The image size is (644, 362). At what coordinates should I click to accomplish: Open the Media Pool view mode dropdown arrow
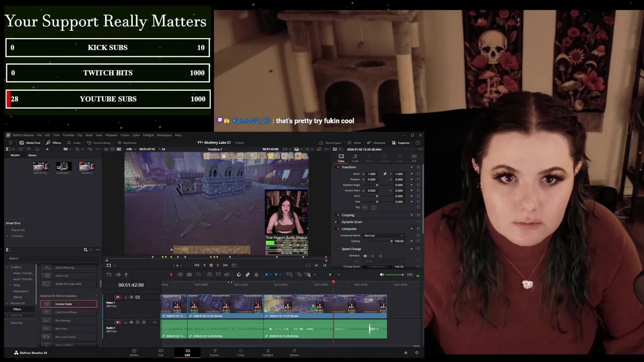coord(70,149)
